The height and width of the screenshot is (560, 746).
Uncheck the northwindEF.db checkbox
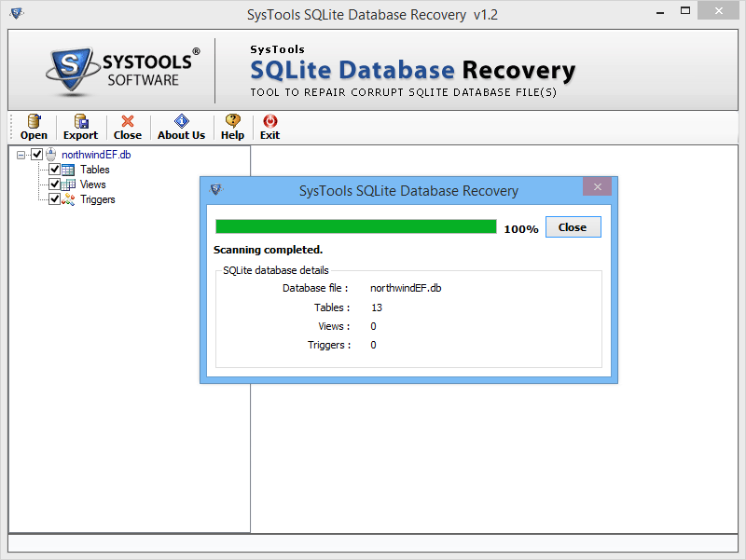pos(36,155)
